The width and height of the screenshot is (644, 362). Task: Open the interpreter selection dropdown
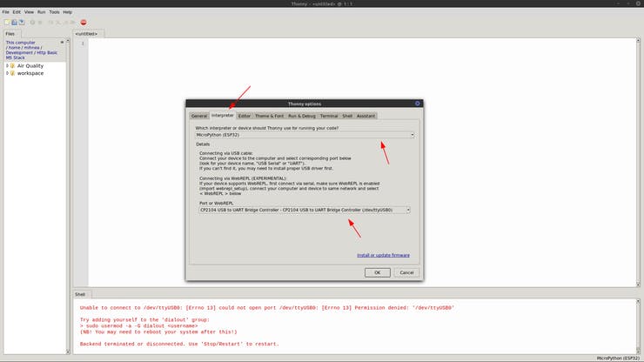[x=305, y=135]
